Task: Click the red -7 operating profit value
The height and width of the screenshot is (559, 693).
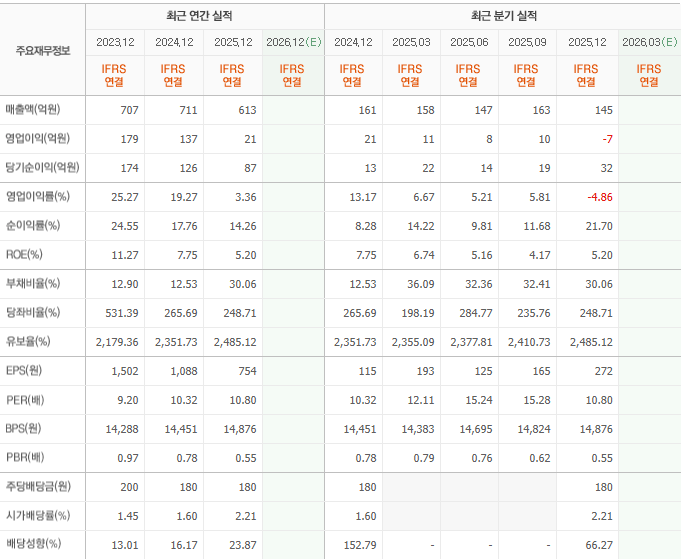Action: [608, 139]
